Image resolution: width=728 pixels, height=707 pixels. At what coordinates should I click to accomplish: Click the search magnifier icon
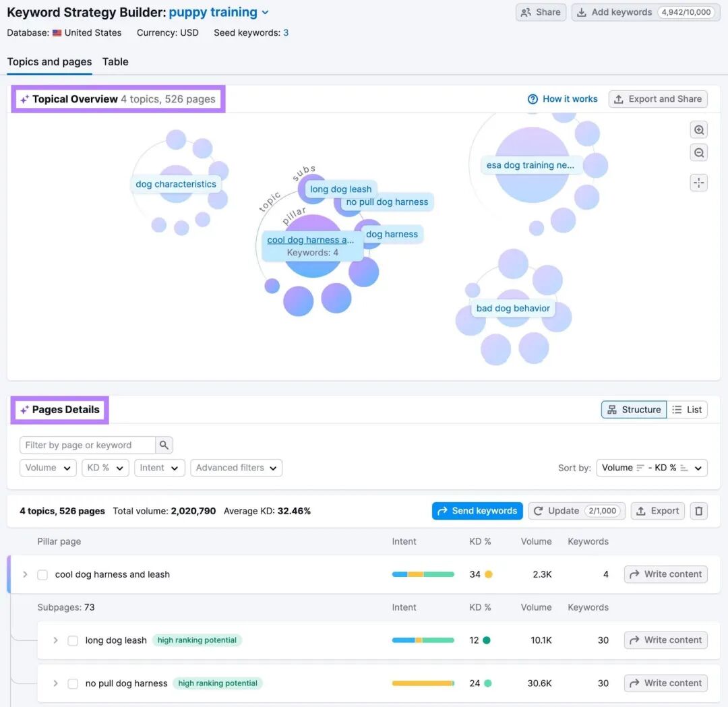tap(164, 445)
